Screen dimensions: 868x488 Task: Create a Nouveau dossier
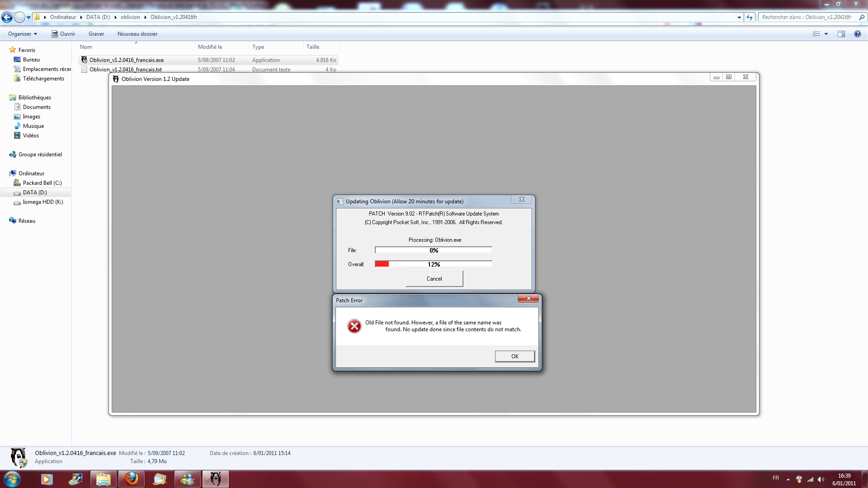(x=137, y=34)
